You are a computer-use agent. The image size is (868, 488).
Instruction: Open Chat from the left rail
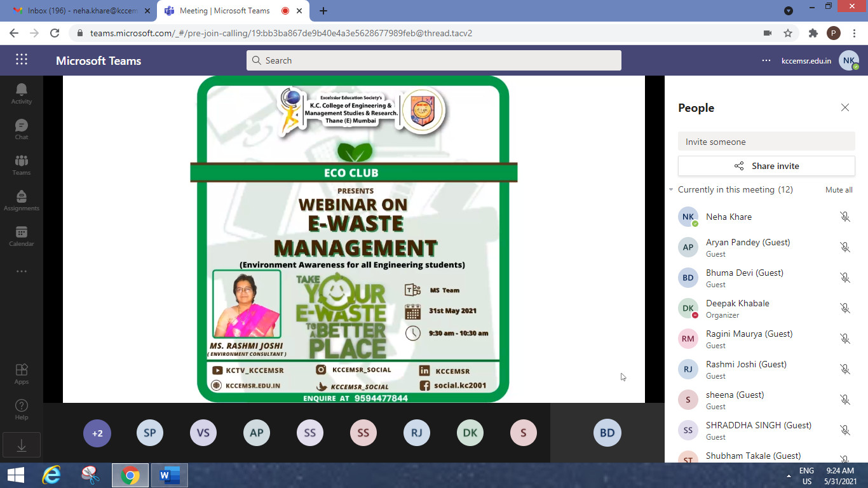click(x=21, y=129)
